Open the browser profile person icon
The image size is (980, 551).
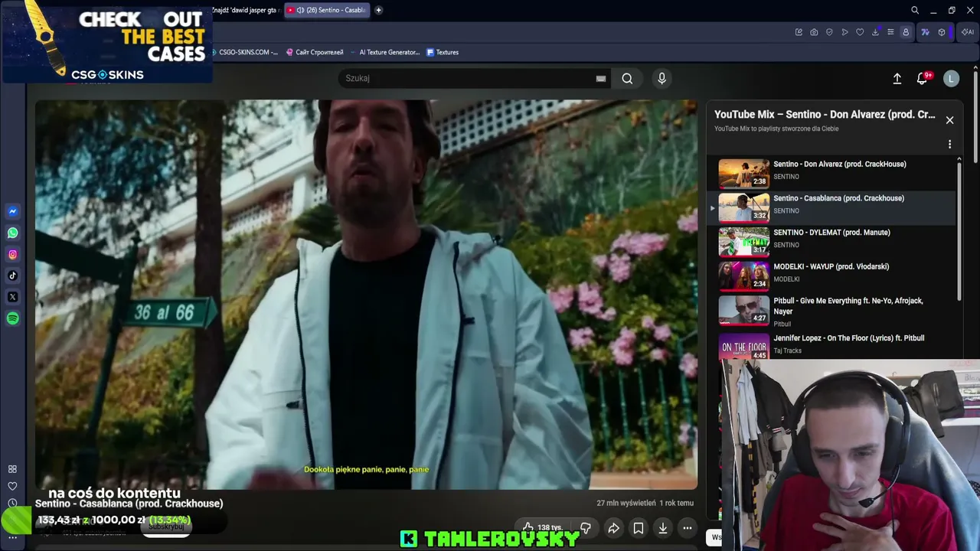point(906,32)
